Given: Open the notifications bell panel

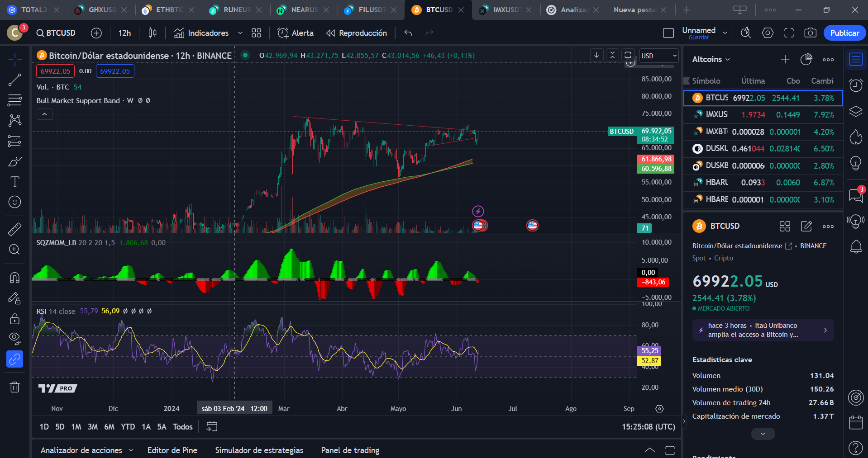Looking at the screenshot, I should pos(855,246).
